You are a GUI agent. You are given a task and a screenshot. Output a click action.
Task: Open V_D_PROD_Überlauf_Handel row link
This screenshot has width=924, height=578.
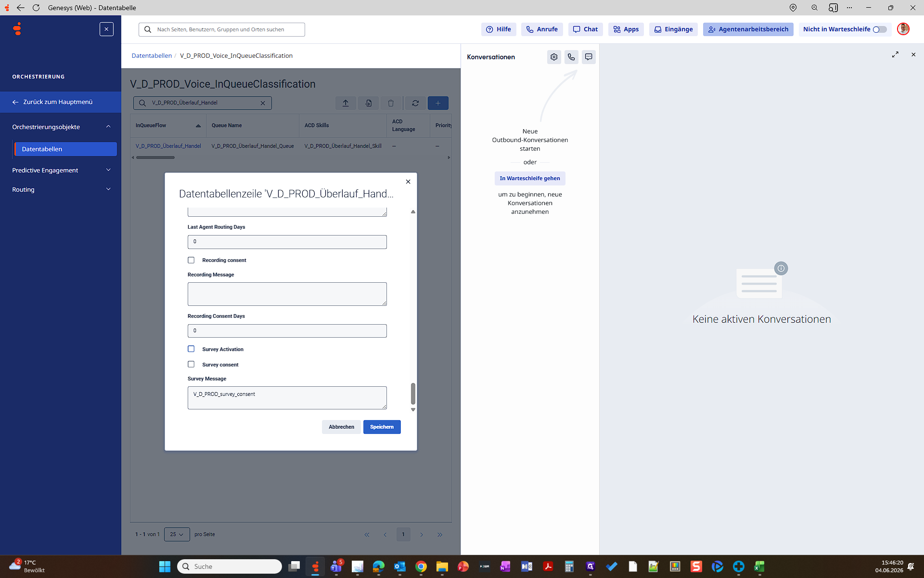pyautogui.click(x=168, y=146)
